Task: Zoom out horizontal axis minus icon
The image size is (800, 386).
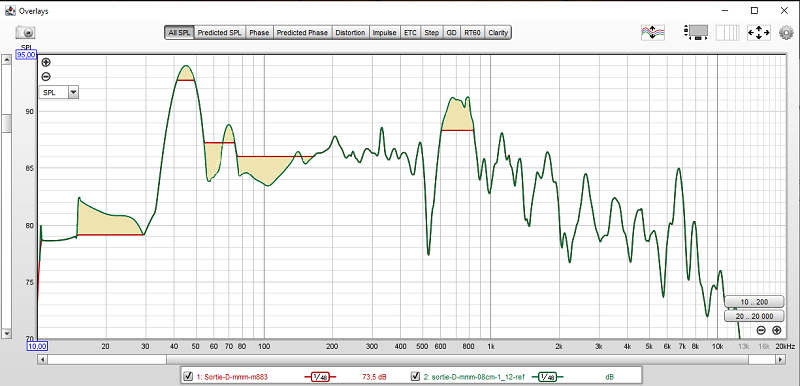Action: coord(761,330)
